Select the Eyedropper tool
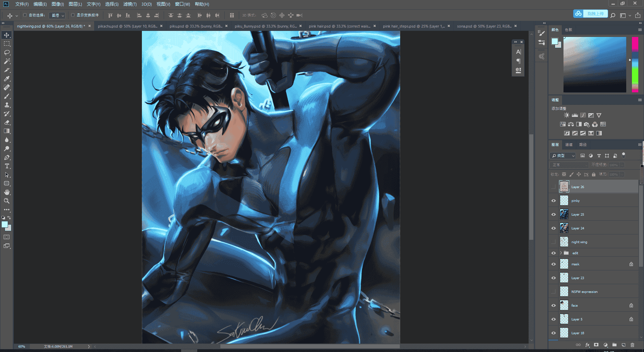 point(7,79)
